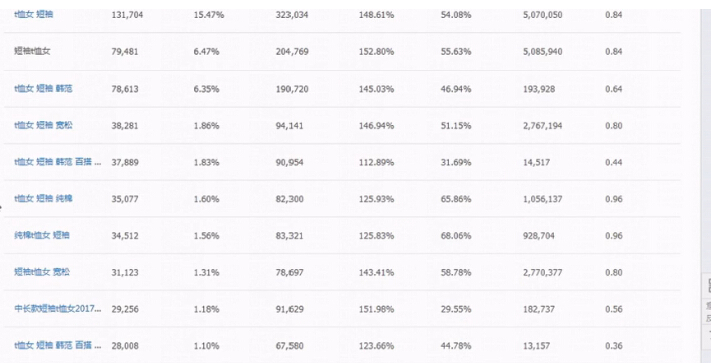Open keyword link "纯棉t恤女 短袖"

[42, 235]
